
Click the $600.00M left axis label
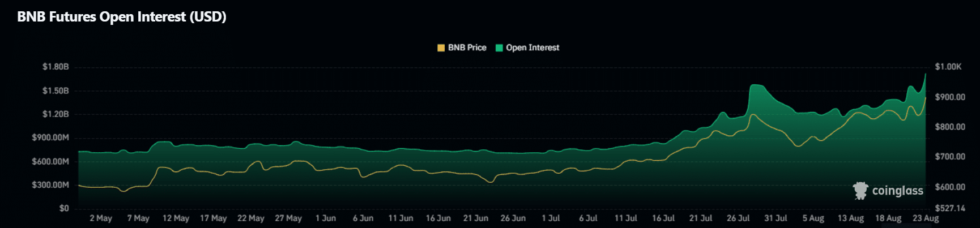[x=50, y=161]
